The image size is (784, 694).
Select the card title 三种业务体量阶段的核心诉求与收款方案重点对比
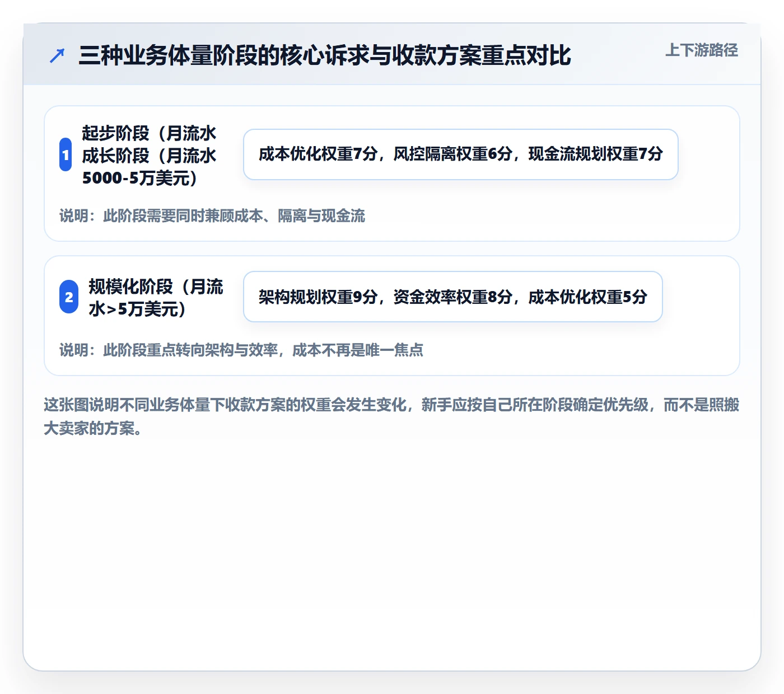(x=325, y=55)
